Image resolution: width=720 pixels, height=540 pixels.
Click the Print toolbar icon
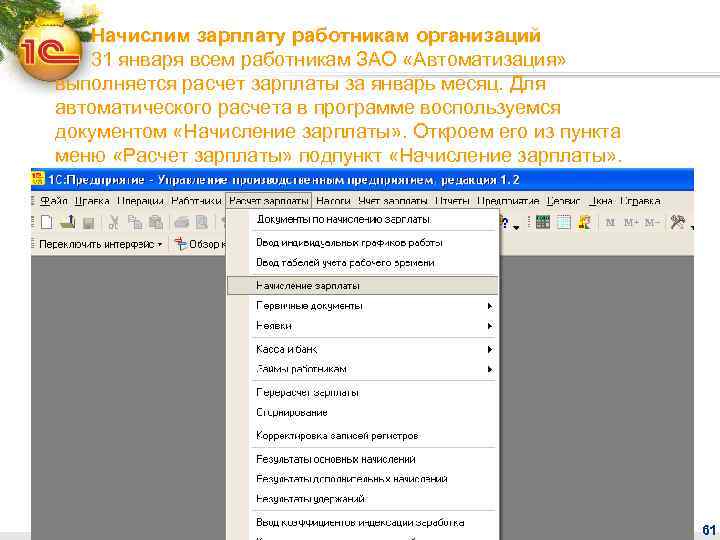coord(182,223)
